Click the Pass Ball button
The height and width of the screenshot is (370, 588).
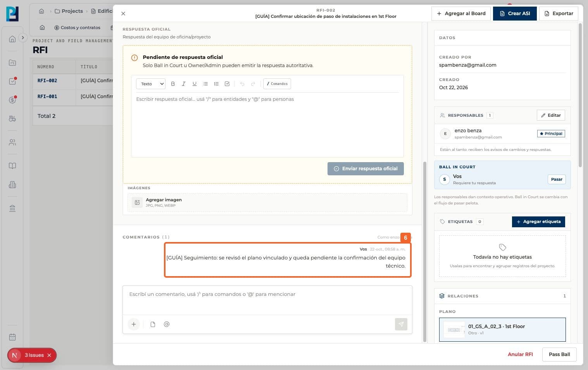click(x=559, y=354)
